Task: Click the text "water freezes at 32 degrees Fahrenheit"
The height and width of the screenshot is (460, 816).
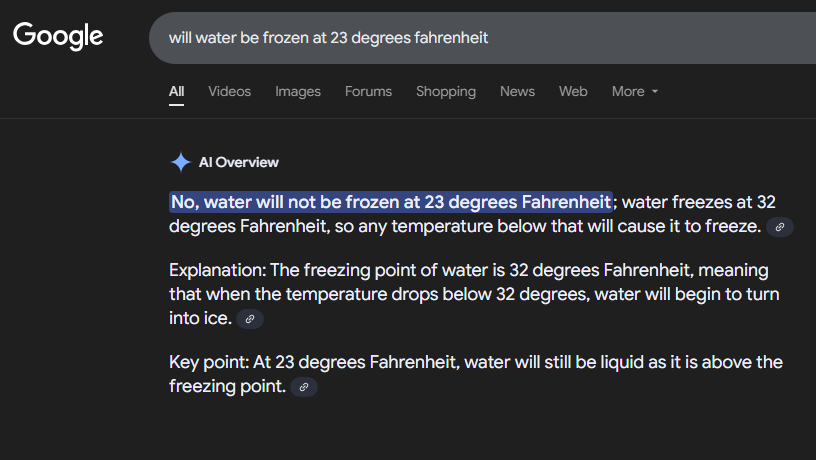Action: (690, 202)
